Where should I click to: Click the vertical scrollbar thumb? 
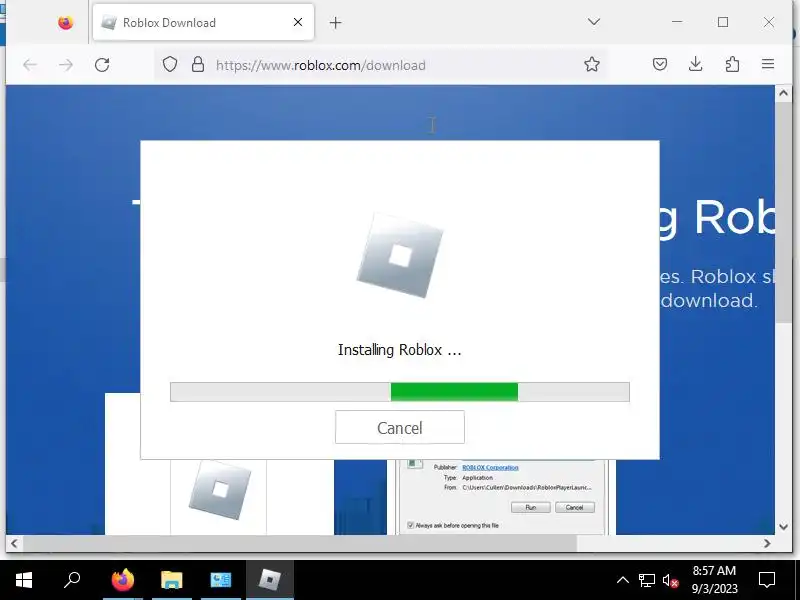[783, 212]
